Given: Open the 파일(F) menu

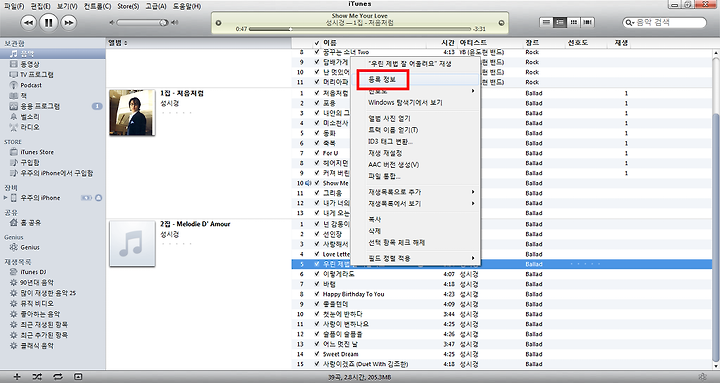Looking at the screenshot, I should click(14, 6).
